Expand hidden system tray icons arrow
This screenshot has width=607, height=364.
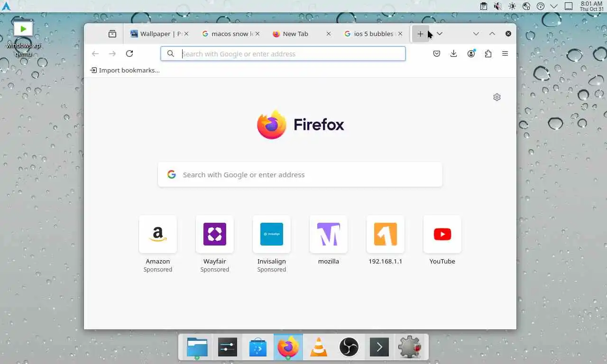[x=554, y=6]
